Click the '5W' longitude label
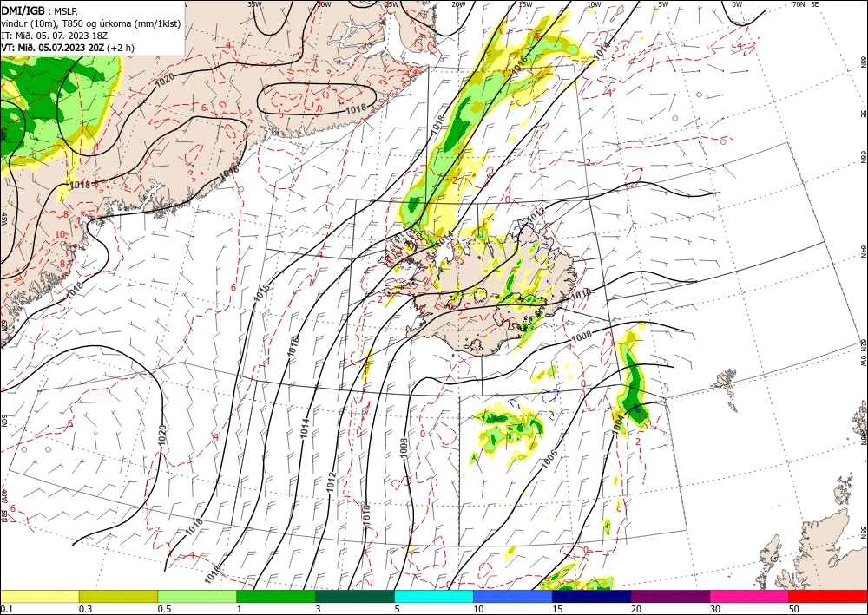The height and width of the screenshot is (615, 868). tap(663, 4)
